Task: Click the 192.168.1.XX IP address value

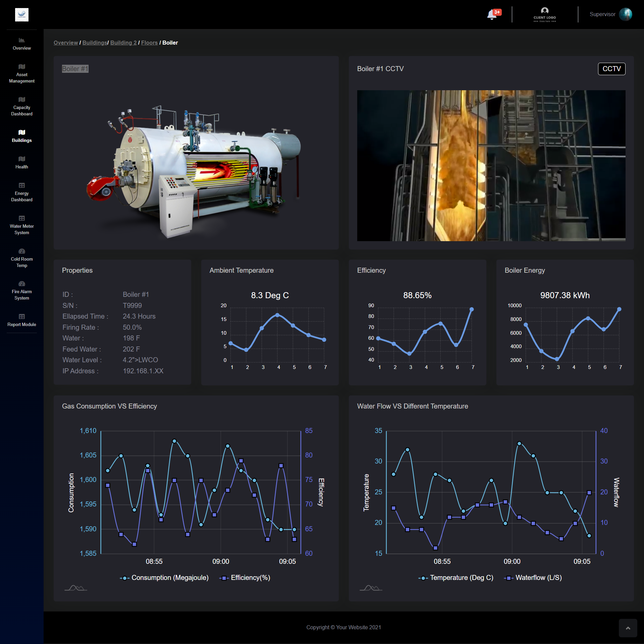Action: (143, 371)
